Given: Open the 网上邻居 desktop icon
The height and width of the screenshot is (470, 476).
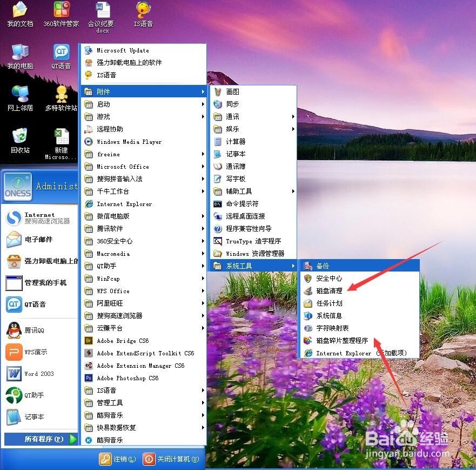Looking at the screenshot, I should 20,99.
